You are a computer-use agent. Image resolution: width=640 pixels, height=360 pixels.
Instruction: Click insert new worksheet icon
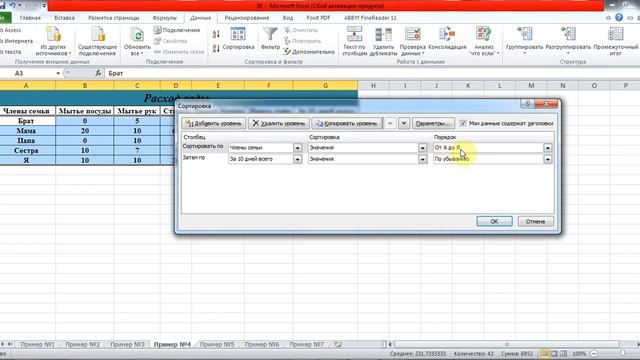pyautogui.click(x=338, y=344)
